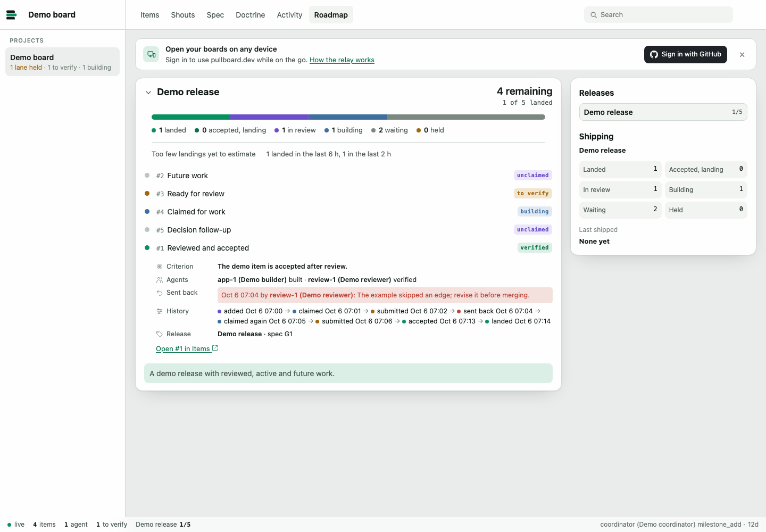Image resolution: width=766 pixels, height=532 pixels.
Task: Click the unclaimed badge on Future work
Action: [x=532, y=176]
